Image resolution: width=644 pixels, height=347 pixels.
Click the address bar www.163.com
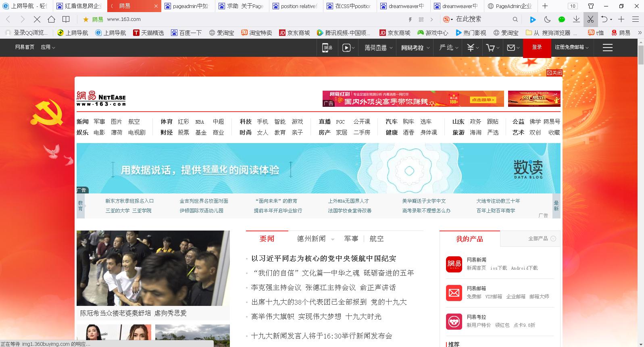point(124,19)
